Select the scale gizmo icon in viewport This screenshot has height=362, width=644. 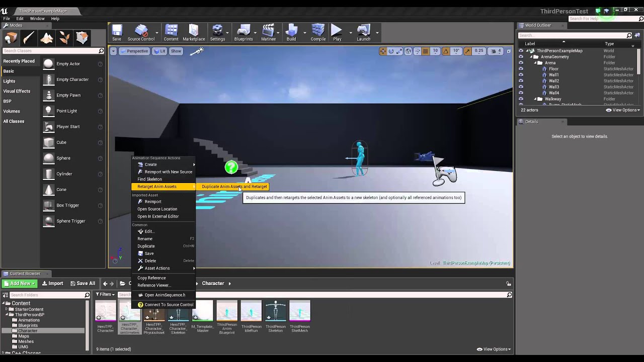[399, 51]
